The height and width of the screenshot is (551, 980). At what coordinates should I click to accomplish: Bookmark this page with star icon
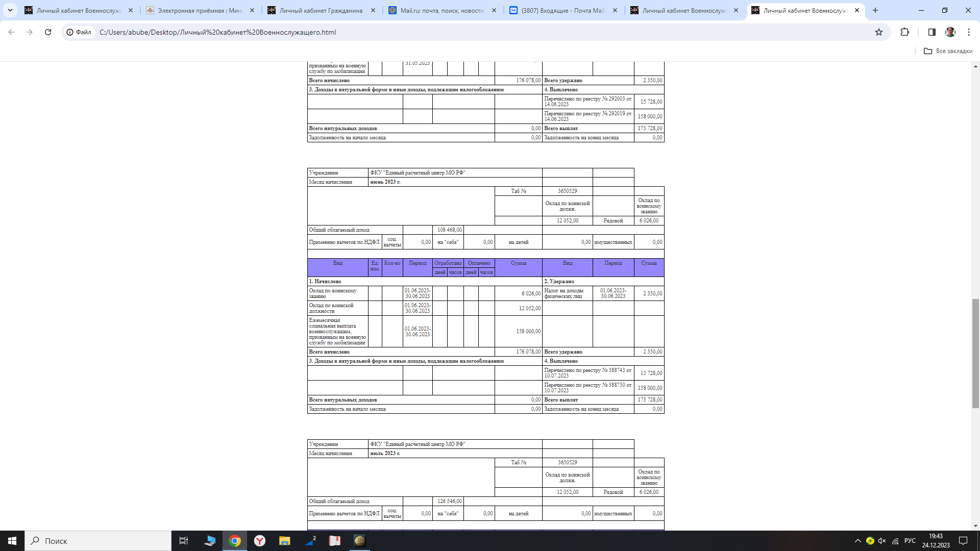click(x=879, y=32)
